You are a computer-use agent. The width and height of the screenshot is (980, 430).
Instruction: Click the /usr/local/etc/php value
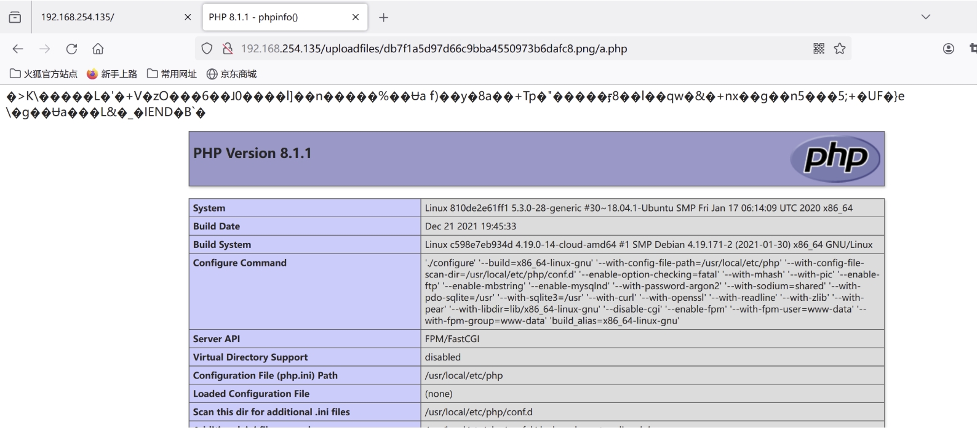[464, 375]
